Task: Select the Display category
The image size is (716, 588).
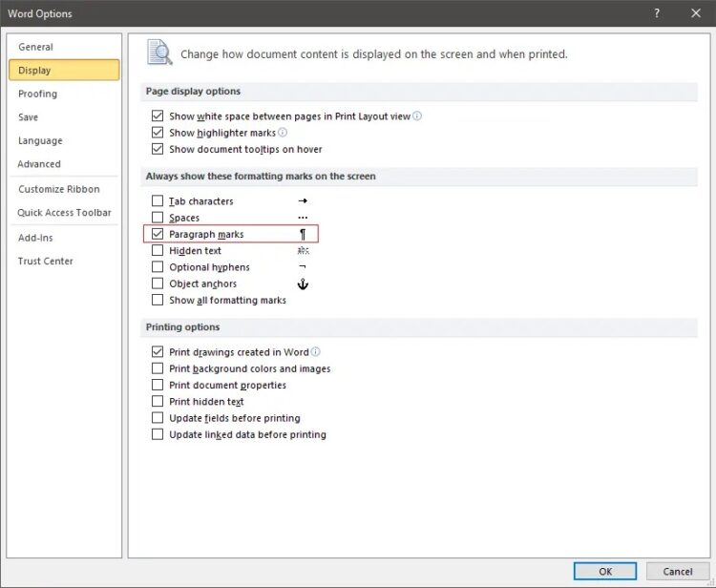Action: (x=64, y=70)
